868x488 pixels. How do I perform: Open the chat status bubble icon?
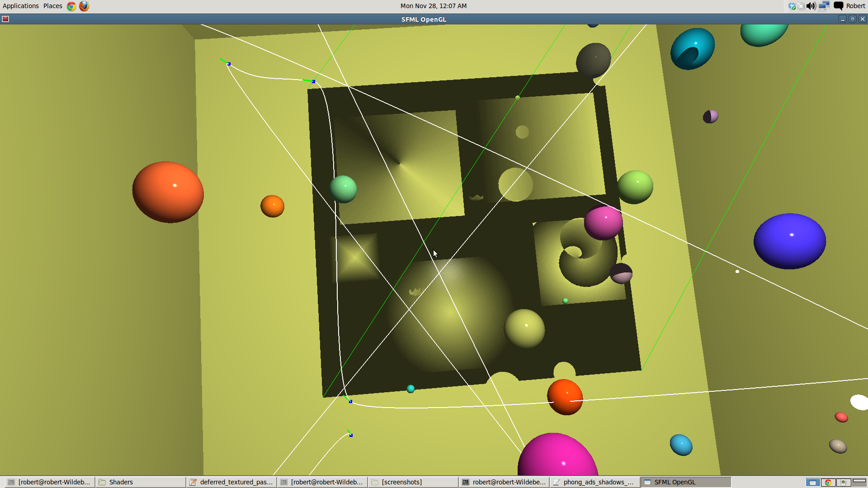[839, 6]
